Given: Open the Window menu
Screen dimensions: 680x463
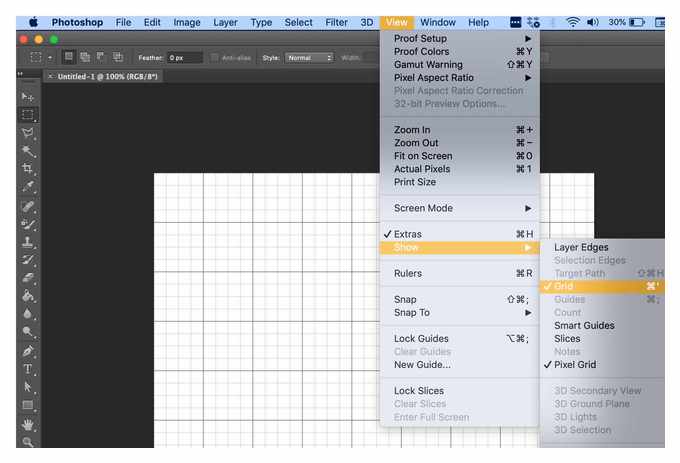Looking at the screenshot, I should tap(438, 22).
